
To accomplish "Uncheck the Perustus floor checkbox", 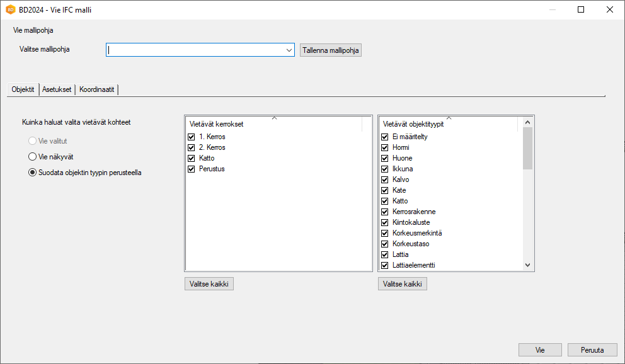I will tap(191, 169).
